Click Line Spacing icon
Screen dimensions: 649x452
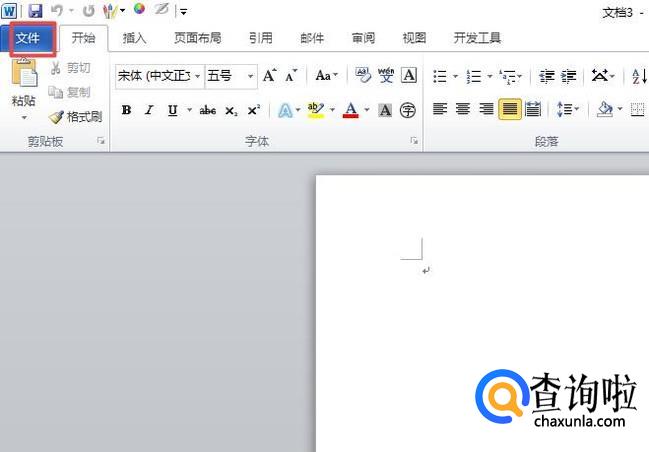click(x=564, y=109)
